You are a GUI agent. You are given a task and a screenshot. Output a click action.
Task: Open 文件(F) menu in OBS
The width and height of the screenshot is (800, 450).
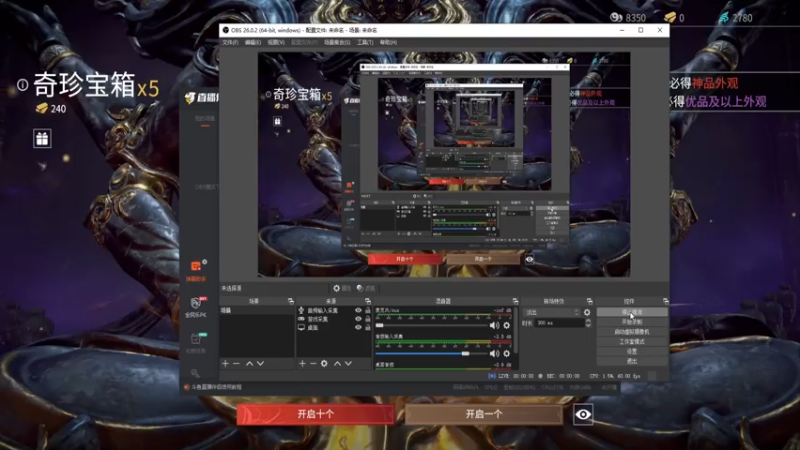[x=230, y=42]
